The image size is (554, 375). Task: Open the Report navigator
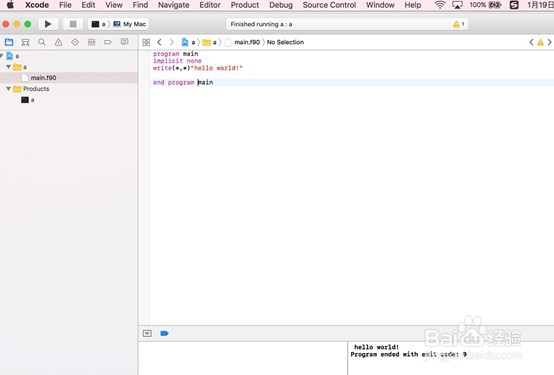(x=124, y=42)
